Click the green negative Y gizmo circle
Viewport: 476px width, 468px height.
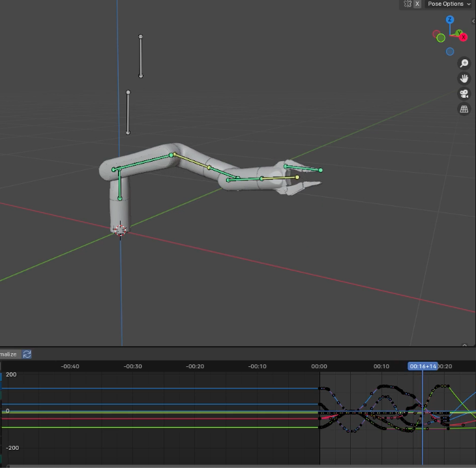441,38
